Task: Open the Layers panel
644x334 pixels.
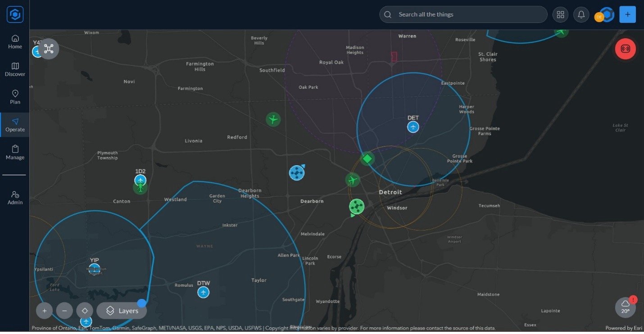Action: point(122,311)
